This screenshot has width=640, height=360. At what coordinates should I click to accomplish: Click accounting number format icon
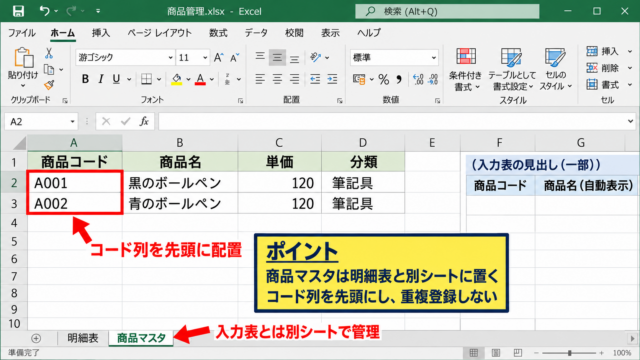[359, 79]
